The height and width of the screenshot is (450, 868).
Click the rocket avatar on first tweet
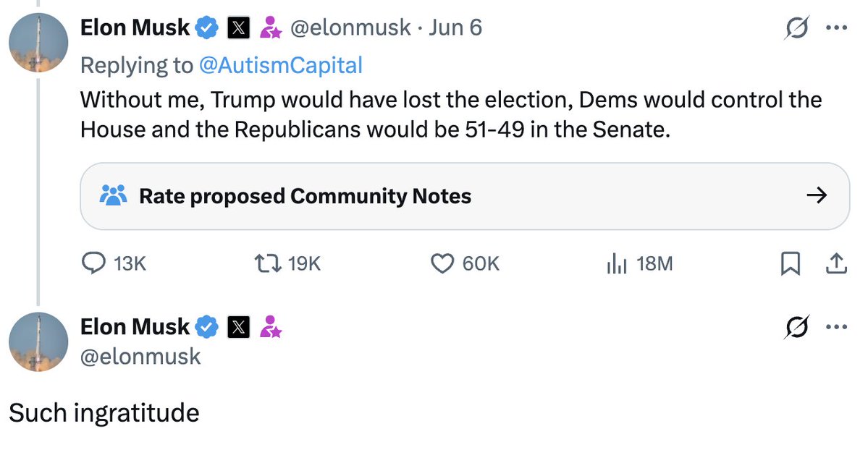(x=38, y=42)
